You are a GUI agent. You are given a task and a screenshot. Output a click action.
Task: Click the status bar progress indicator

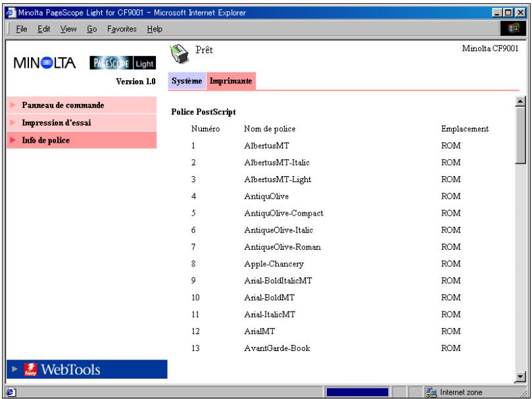coord(357,392)
